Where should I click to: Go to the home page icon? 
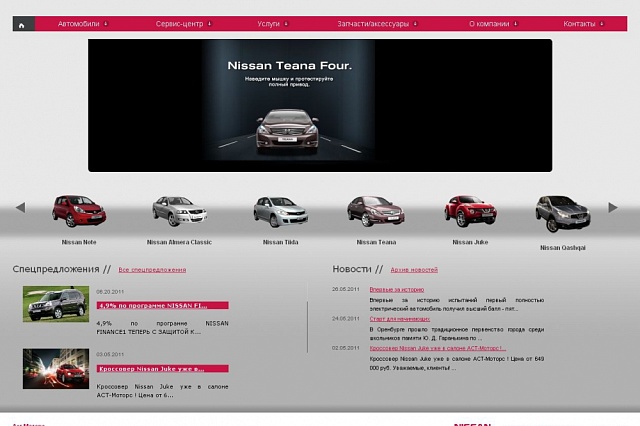(x=22, y=25)
